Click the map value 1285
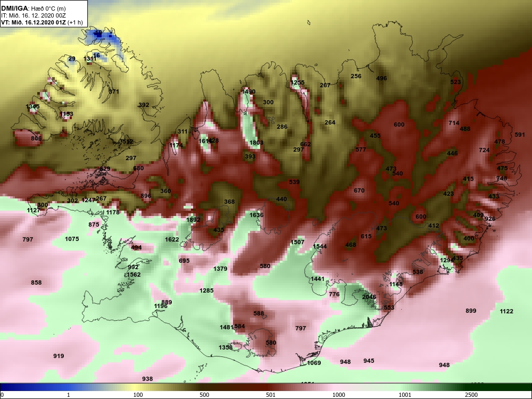Image resolution: width=532 pixels, height=399 pixels. pos(206,290)
